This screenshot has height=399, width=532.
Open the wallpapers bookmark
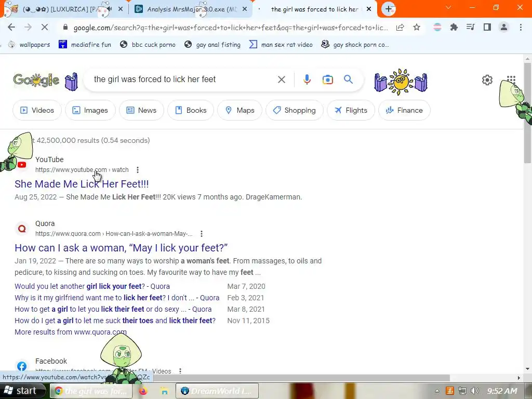pos(29,45)
